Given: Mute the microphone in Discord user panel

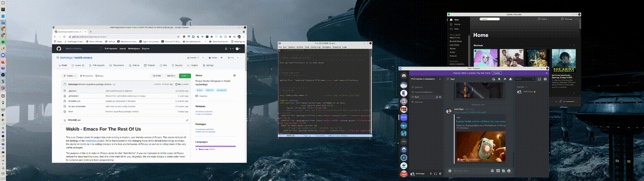Looking at the screenshot, I should click(x=431, y=174).
